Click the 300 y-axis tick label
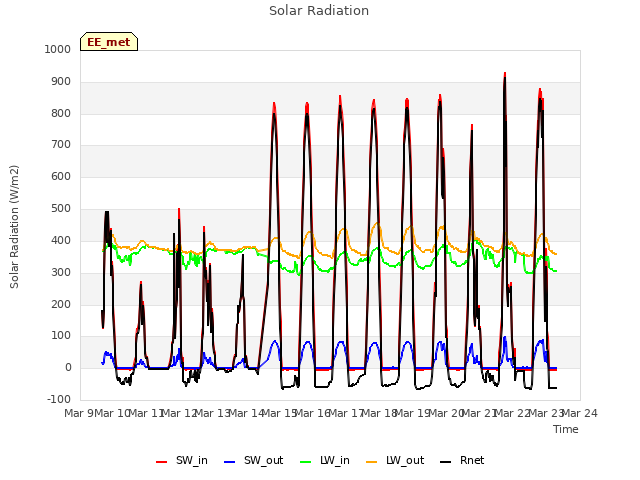 coord(61,272)
